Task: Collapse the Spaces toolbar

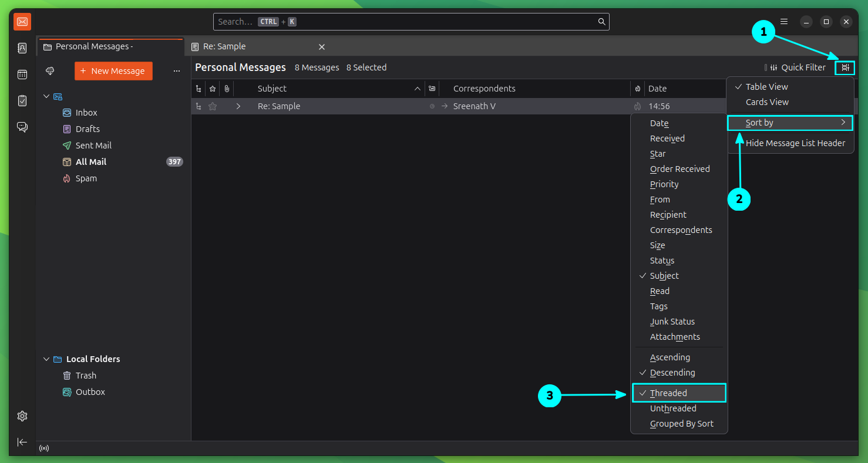Action: [22, 442]
